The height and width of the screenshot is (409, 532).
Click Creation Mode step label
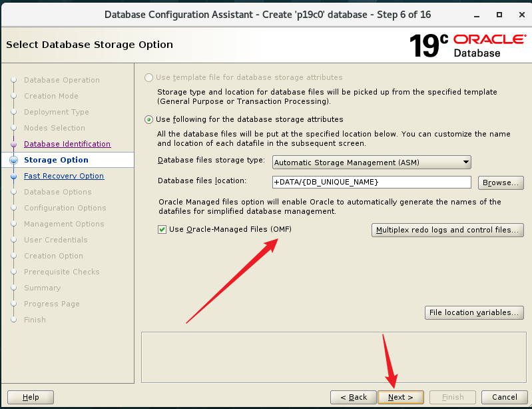51,96
